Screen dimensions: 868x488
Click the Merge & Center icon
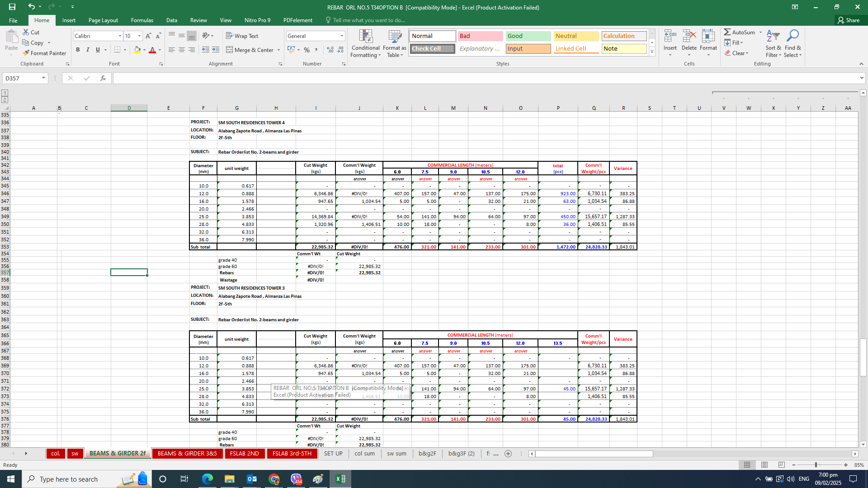click(x=229, y=50)
